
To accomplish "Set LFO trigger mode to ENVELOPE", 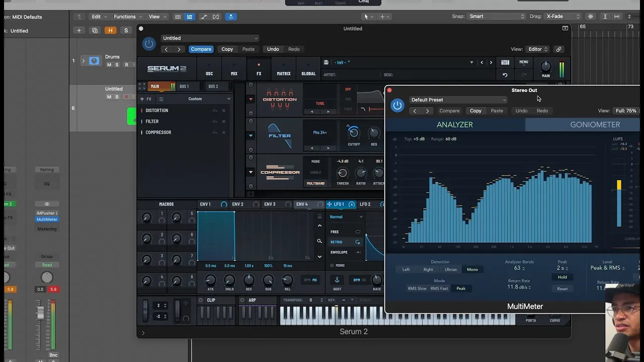I will click(345, 252).
